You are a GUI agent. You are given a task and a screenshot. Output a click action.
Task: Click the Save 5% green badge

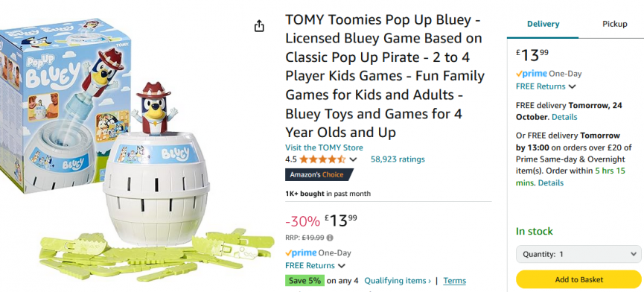tap(305, 281)
